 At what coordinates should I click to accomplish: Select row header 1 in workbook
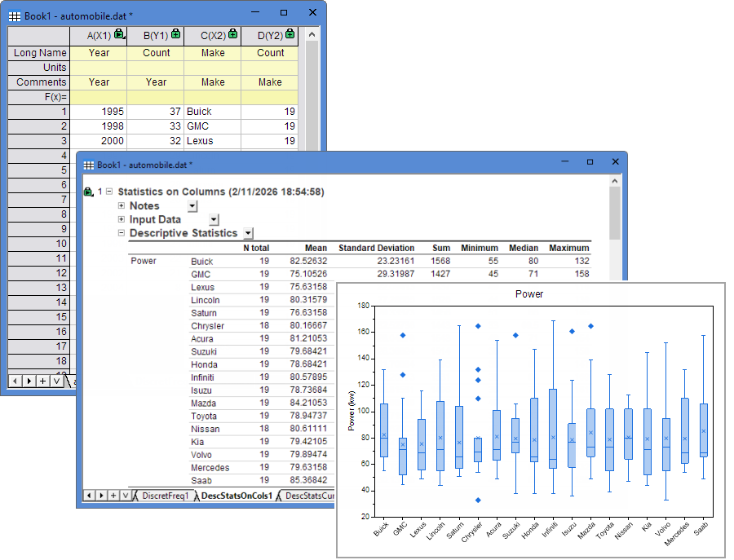click(39, 112)
